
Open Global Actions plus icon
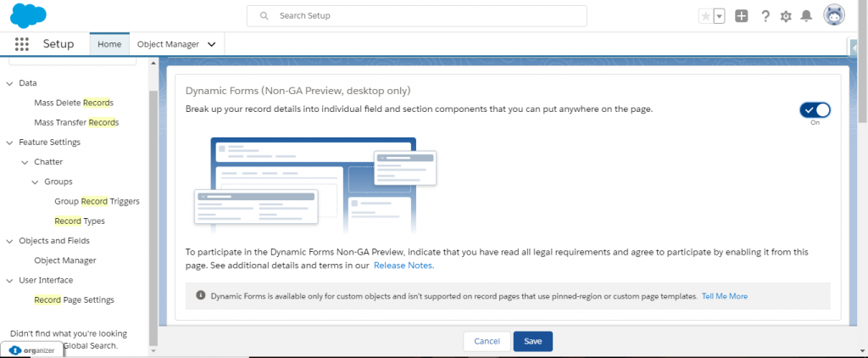(x=741, y=16)
